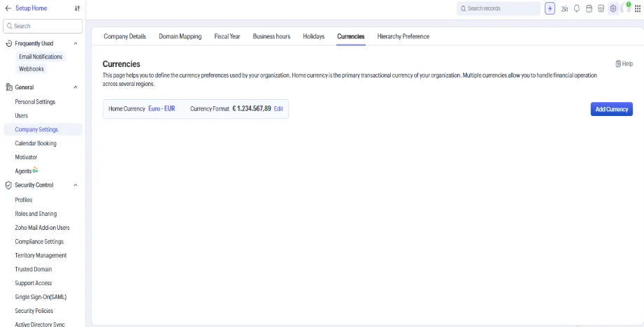Screen dimensions: 644x327
Task: Open Motivator in sidebar
Action: [x=26, y=157]
